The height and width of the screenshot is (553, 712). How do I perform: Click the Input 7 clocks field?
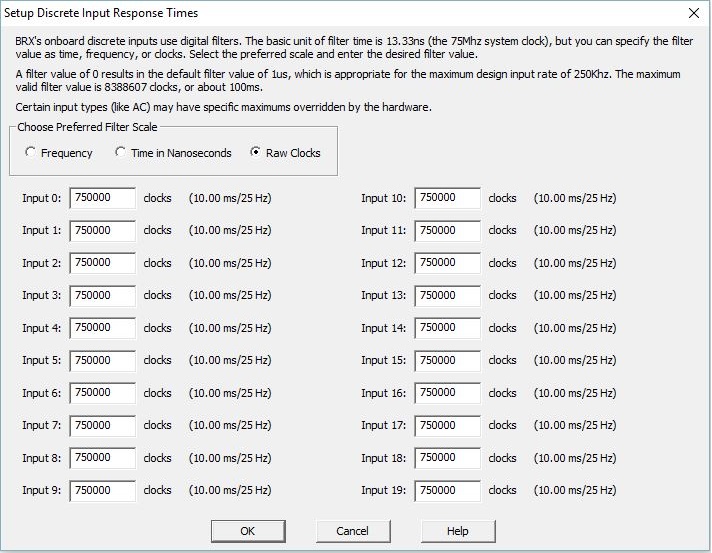(102, 426)
